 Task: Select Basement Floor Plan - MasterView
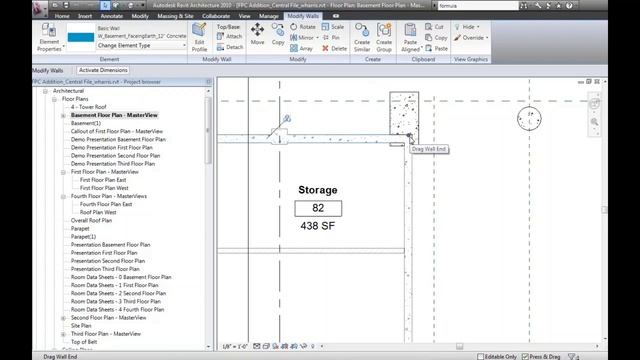[x=114, y=115]
